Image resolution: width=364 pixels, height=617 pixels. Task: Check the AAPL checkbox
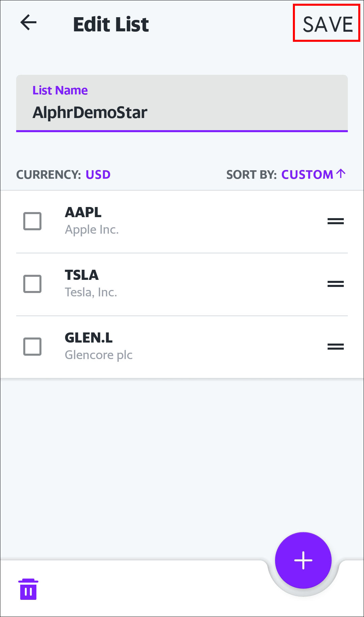(x=32, y=221)
